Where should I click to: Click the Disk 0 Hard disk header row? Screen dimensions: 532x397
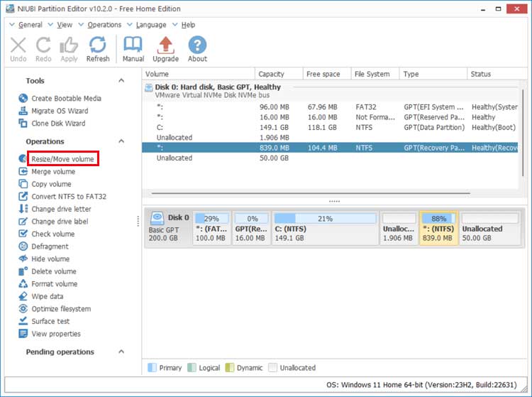pos(330,91)
